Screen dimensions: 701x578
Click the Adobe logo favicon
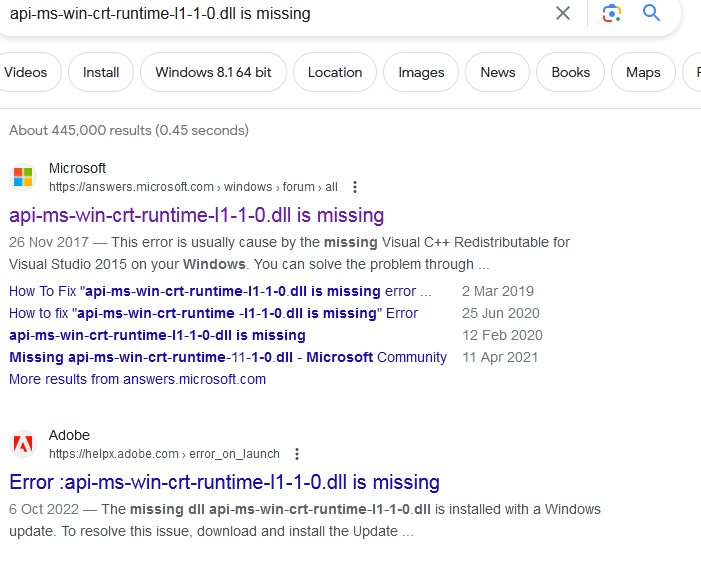(23, 444)
